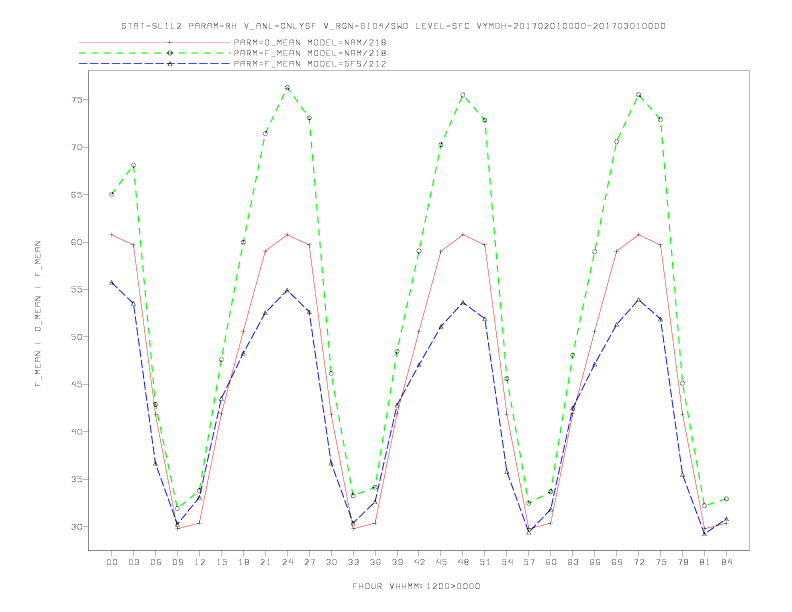
Task: Click the vertical y-axis label F_MEAN | O_MEAN | F_MEAN
Action: point(38,314)
